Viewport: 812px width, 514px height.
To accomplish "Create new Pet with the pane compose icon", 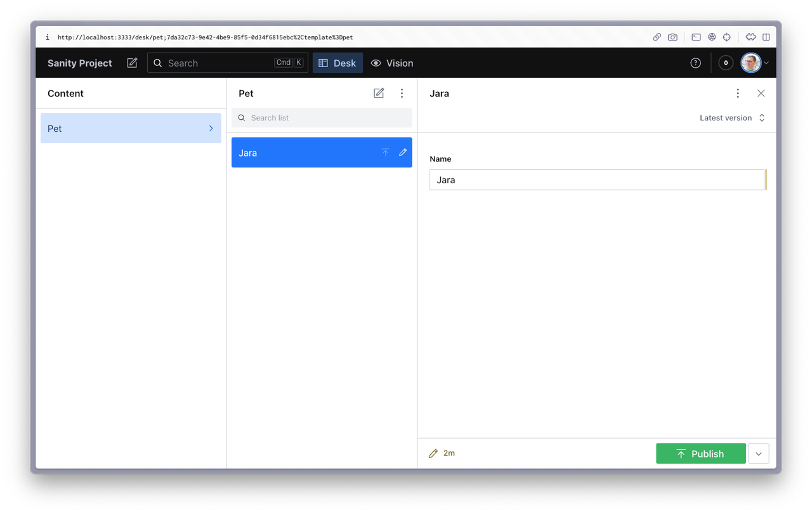I will pyautogui.click(x=379, y=93).
